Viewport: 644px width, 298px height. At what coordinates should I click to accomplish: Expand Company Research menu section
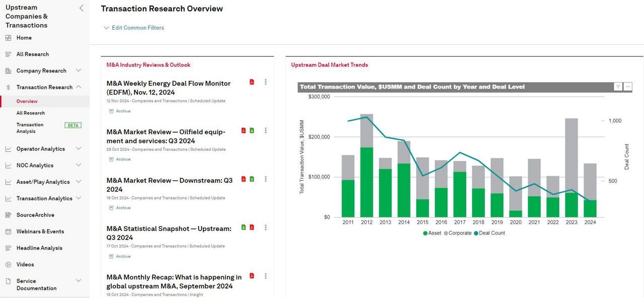point(78,71)
